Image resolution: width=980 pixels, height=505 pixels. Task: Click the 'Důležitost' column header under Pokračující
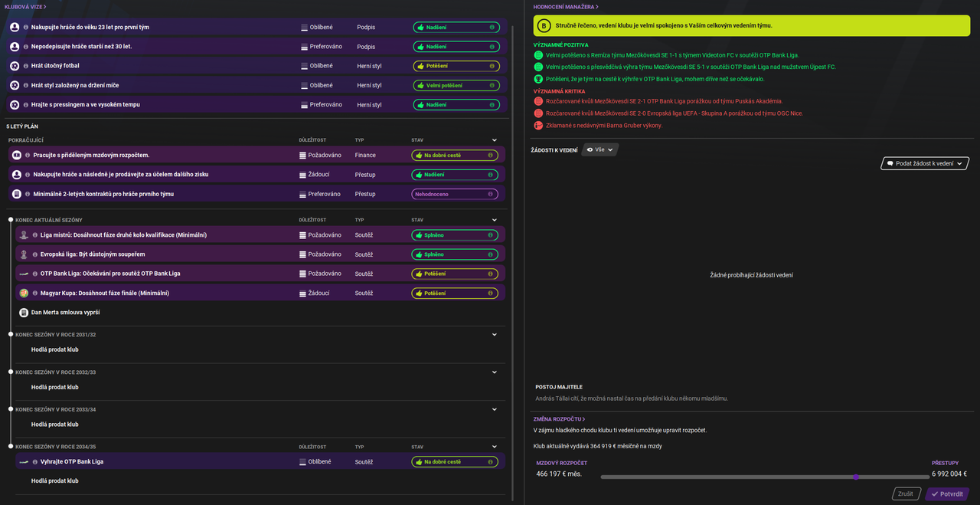pyautogui.click(x=312, y=140)
